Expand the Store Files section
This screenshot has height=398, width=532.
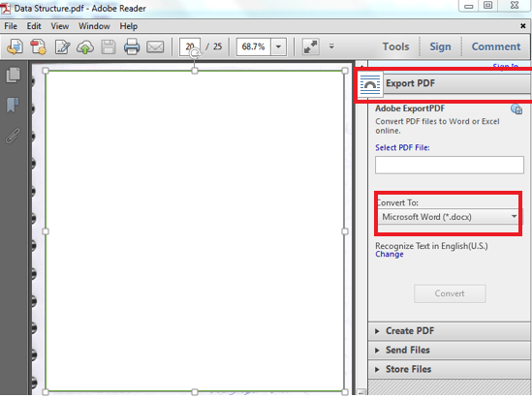450,369
